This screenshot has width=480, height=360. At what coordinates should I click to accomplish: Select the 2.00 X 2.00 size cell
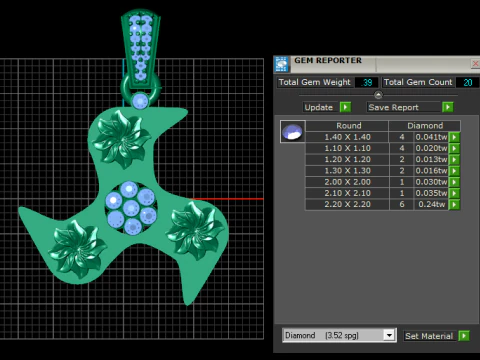point(347,182)
